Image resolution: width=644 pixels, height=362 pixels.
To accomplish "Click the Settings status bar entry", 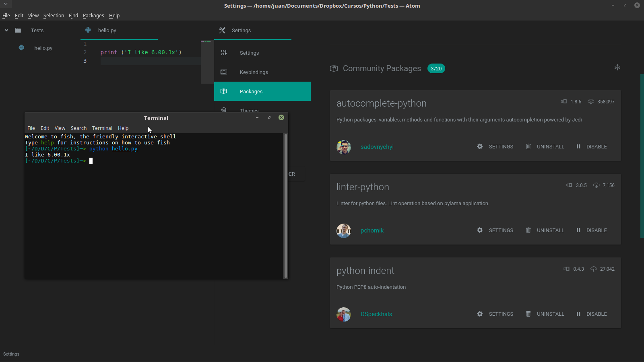I will [11, 354].
